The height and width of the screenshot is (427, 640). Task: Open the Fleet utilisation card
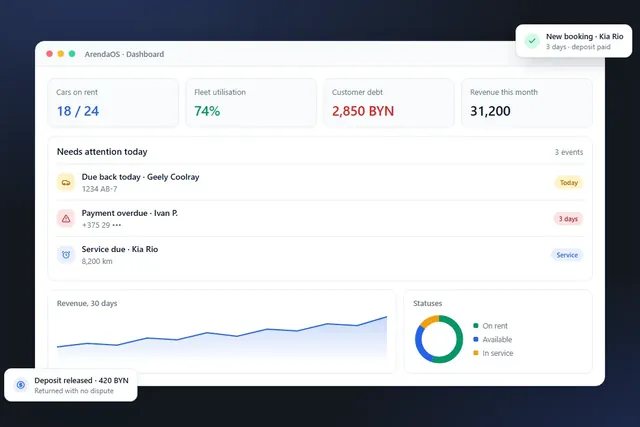tap(251, 103)
